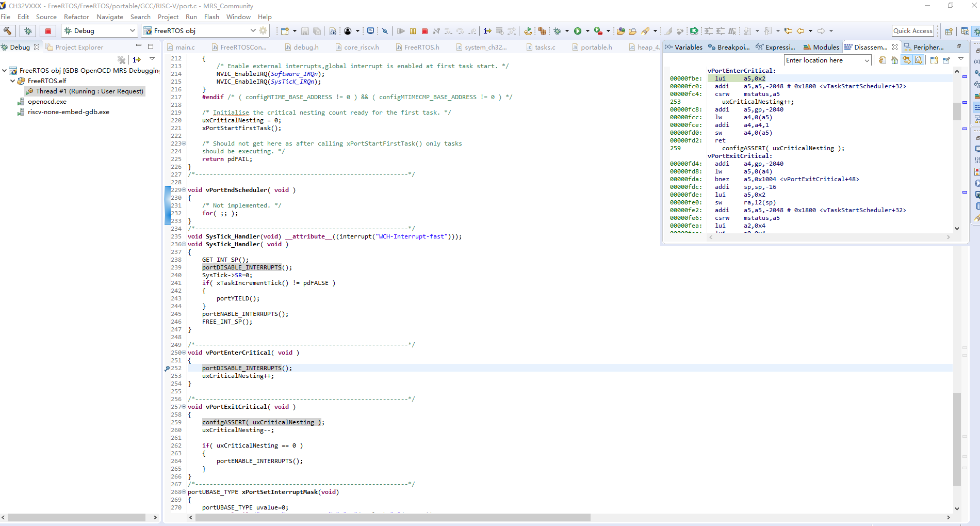This screenshot has width=980, height=526.
Task: Click the editor horizontal scrollbar
Action: pos(570,517)
